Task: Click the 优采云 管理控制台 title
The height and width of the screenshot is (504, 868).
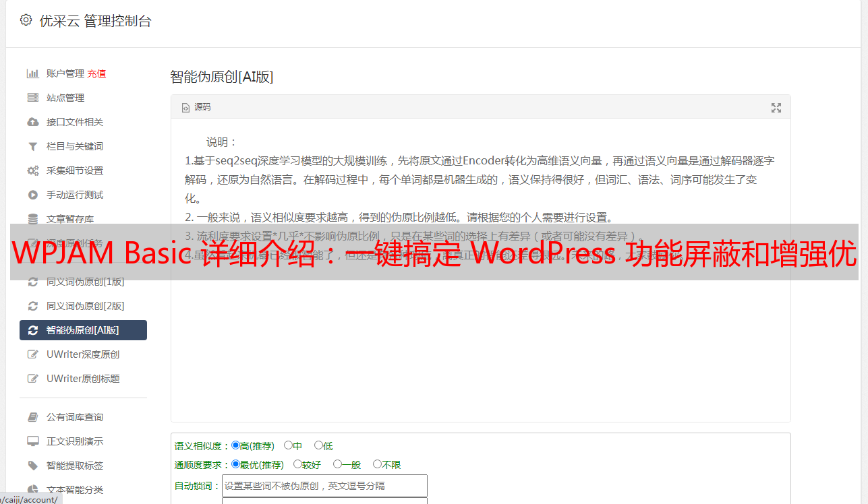Action: point(96,21)
